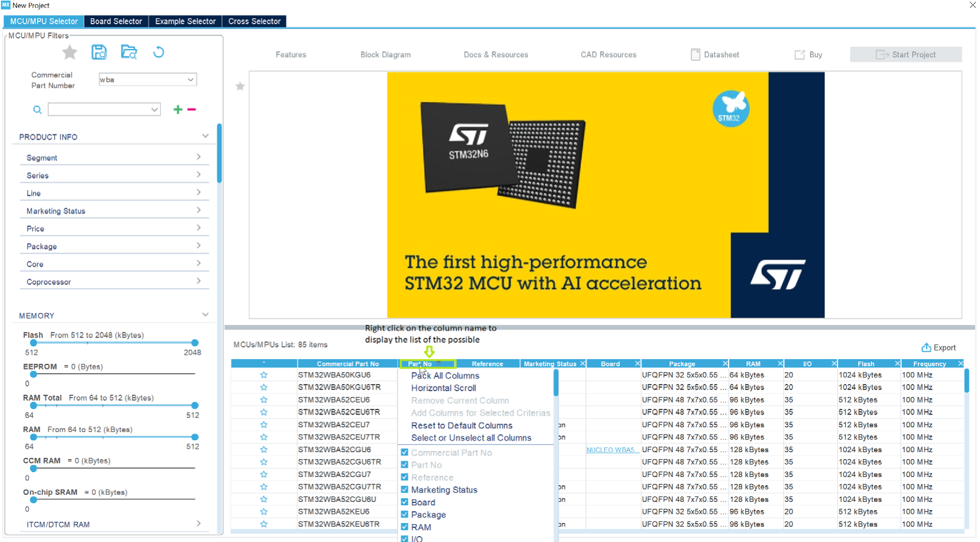
Task: Choose Reset to Default Columns
Action: [462, 425]
